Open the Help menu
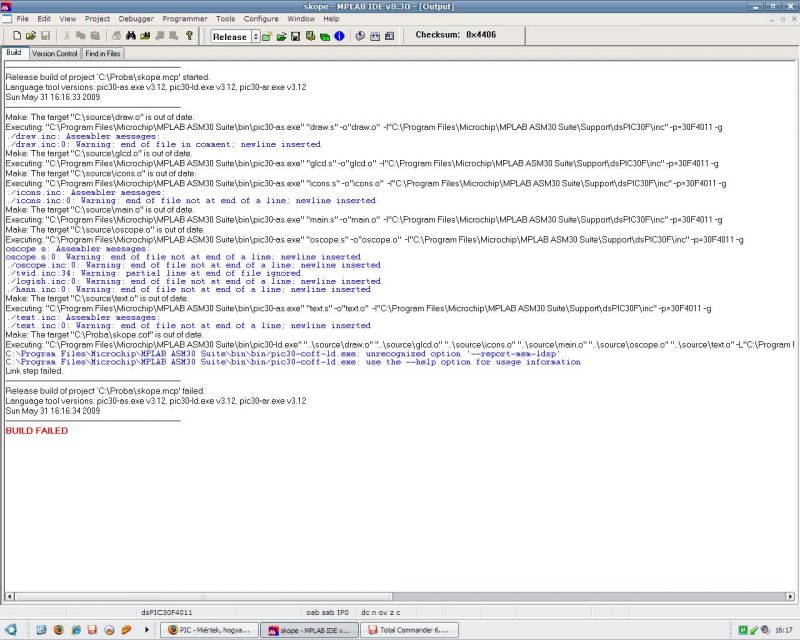The height and width of the screenshot is (640, 800). (x=331, y=19)
